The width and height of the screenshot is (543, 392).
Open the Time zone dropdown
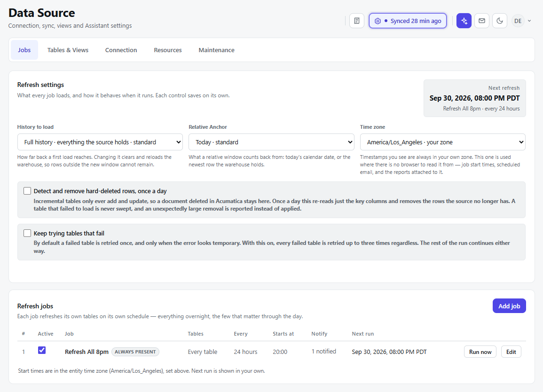[x=442, y=142]
